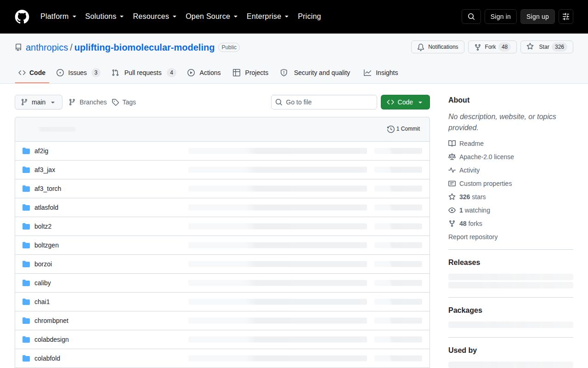Switch to the Projects tab
588x368 pixels.
(250, 73)
